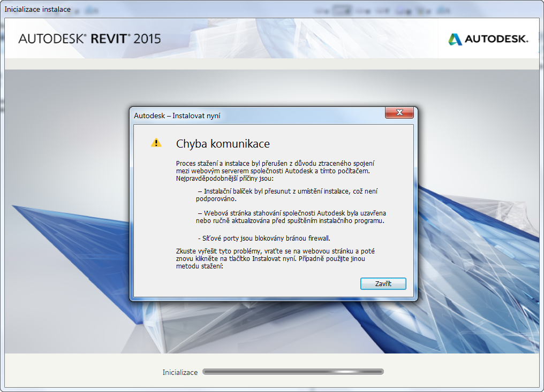
Task: Click the word 'REVIT' in the header
Action: click(110, 39)
